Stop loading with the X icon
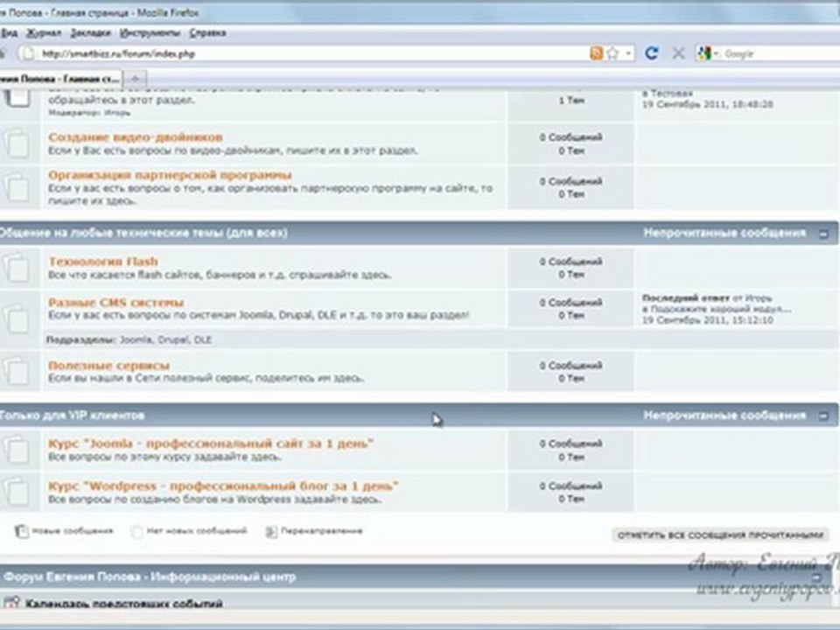Viewport: 840px width, 630px height. tap(678, 53)
